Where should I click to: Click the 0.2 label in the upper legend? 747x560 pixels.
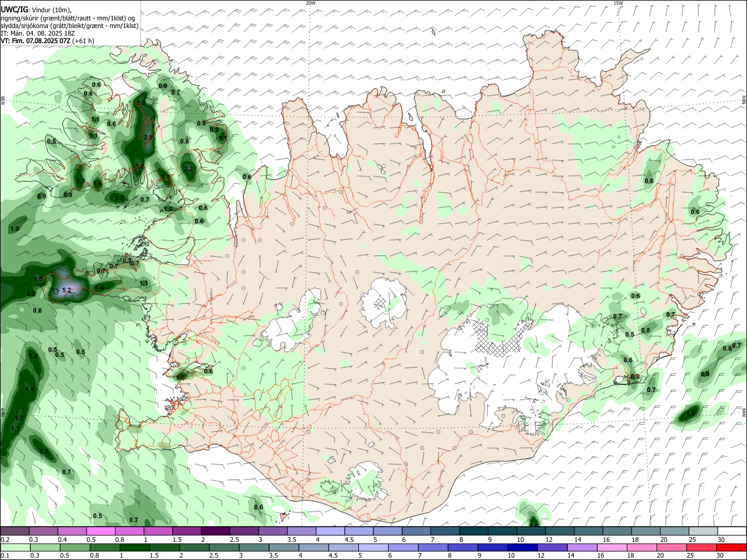(5, 540)
